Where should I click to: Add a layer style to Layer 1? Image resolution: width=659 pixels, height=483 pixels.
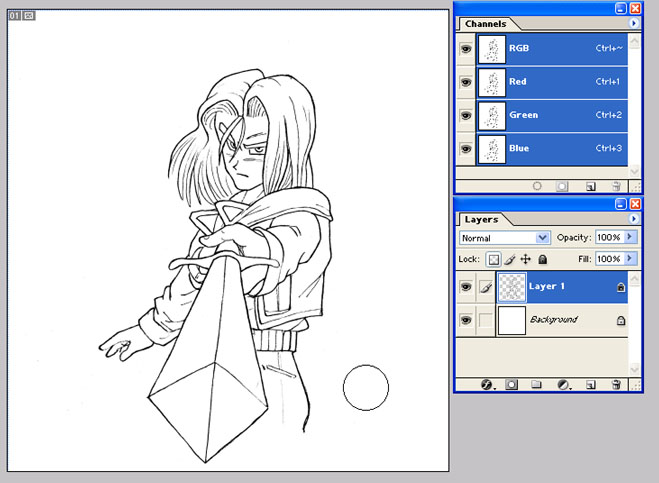pos(487,384)
